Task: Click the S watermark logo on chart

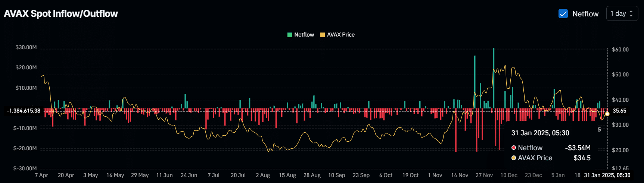Action: pyautogui.click(x=599, y=129)
